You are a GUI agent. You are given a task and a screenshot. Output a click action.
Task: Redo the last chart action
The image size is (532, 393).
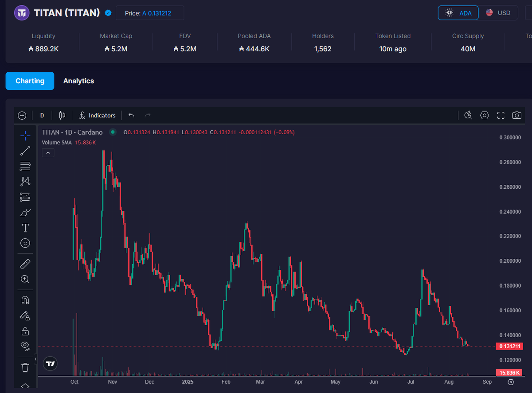[x=148, y=115]
